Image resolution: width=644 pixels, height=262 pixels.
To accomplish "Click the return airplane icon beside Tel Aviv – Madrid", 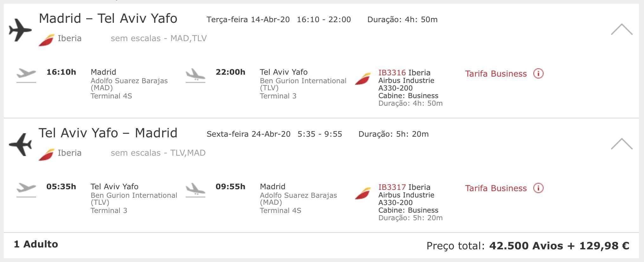I will pos(20,145).
